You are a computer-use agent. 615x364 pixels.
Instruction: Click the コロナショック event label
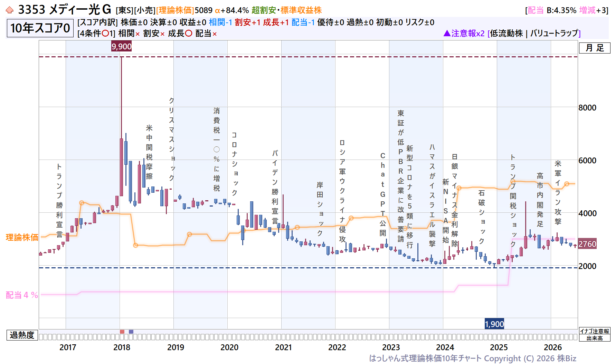tap(234, 164)
